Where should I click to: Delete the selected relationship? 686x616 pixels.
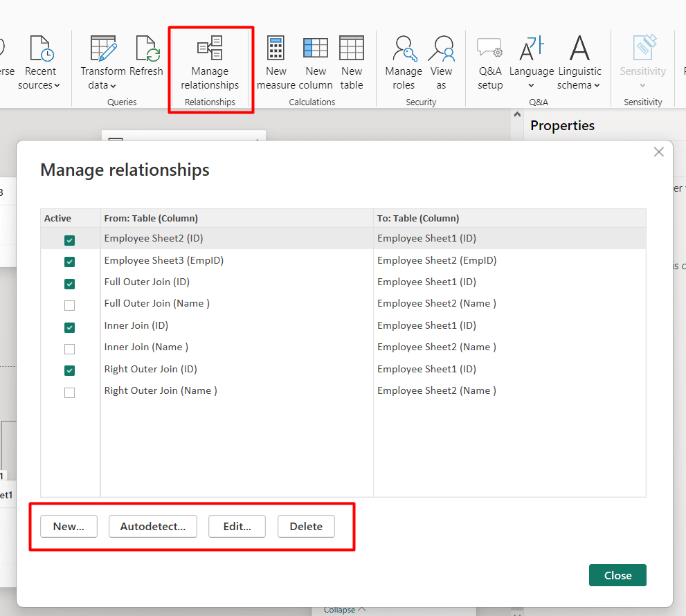coord(306,526)
